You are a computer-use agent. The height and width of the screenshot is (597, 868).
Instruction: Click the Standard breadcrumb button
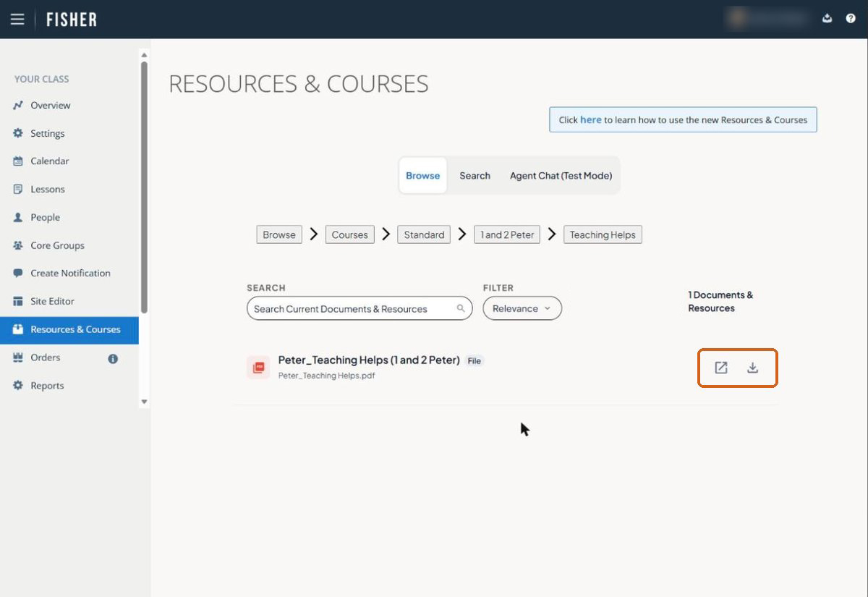pos(424,234)
